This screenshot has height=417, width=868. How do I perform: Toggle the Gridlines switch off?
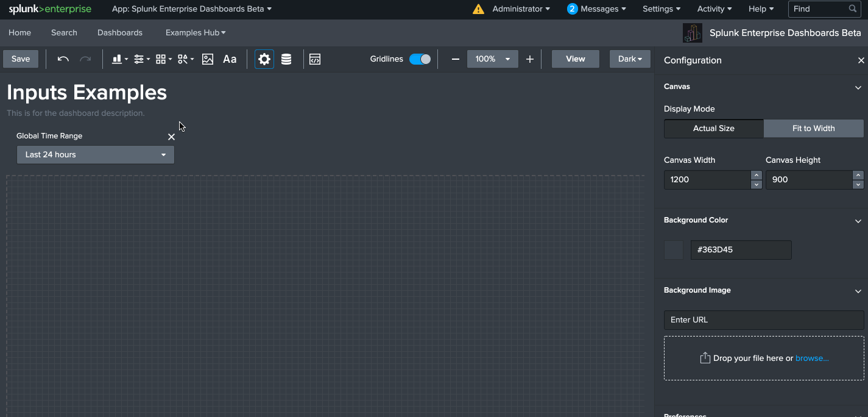[420, 59]
